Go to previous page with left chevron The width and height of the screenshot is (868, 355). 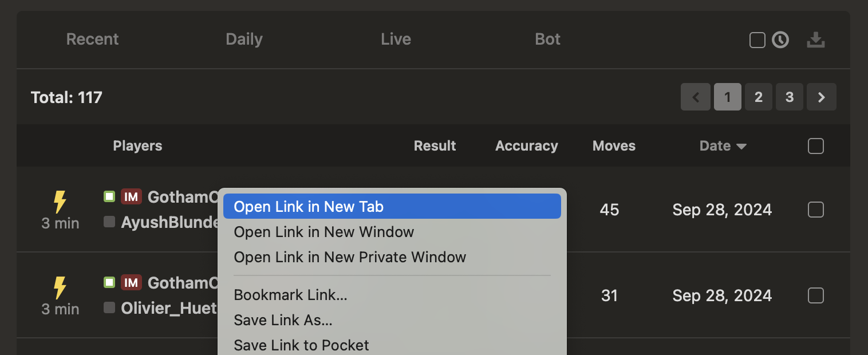pyautogui.click(x=696, y=97)
